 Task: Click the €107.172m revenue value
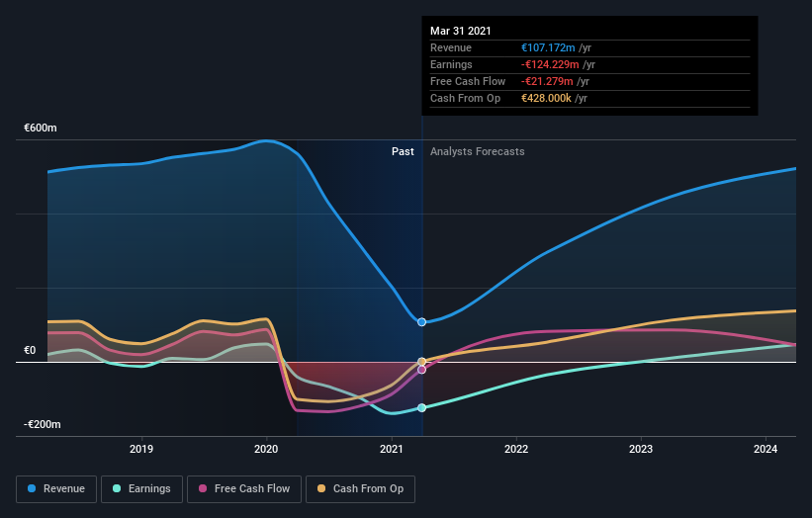pyautogui.click(x=548, y=47)
